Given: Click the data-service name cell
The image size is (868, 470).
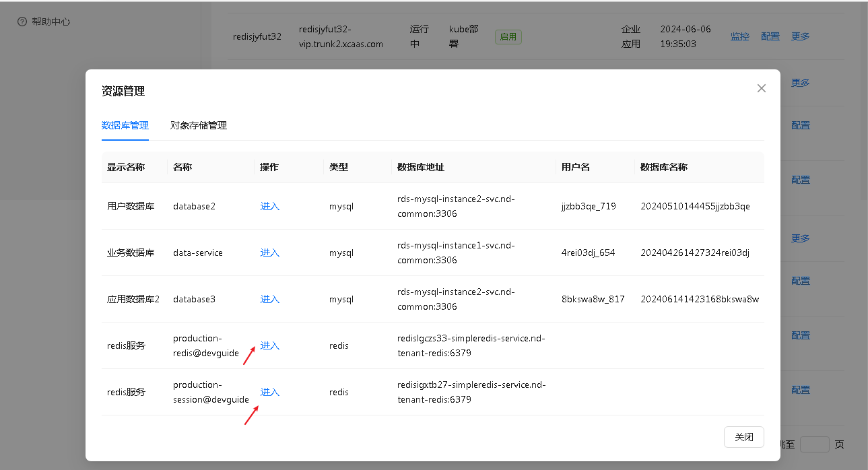Looking at the screenshot, I should (198, 253).
